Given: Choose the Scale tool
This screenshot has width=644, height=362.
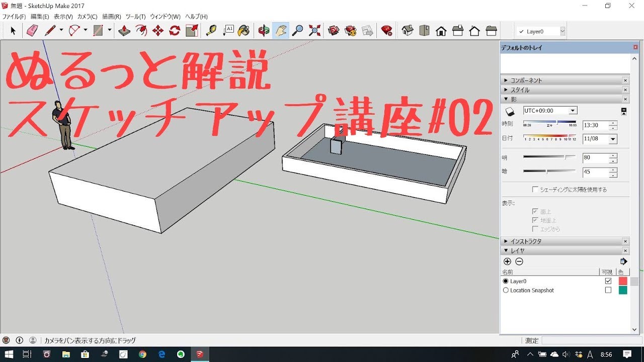Looking at the screenshot, I should pos(192,31).
